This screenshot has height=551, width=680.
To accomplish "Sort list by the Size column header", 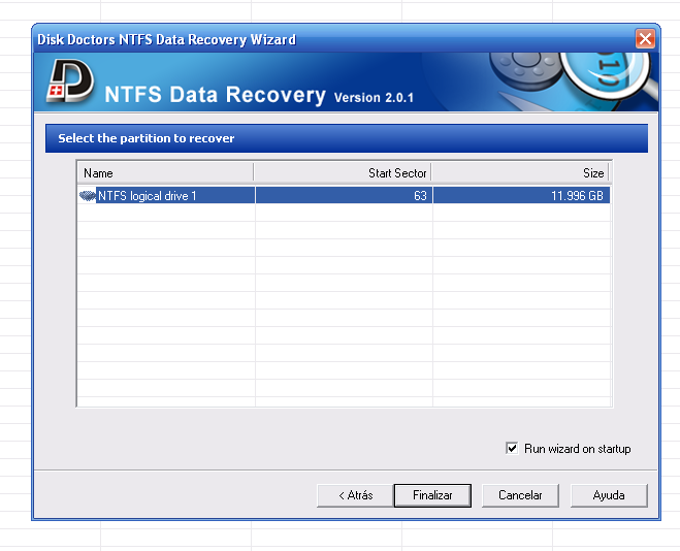I will 520,173.
